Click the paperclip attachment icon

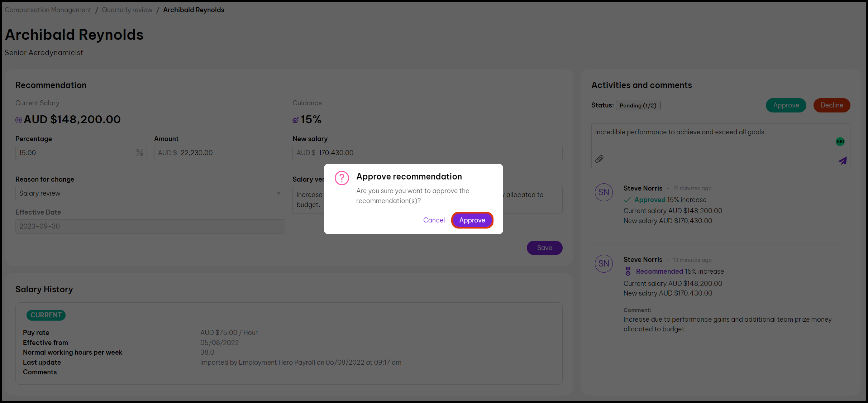click(599, 159)
